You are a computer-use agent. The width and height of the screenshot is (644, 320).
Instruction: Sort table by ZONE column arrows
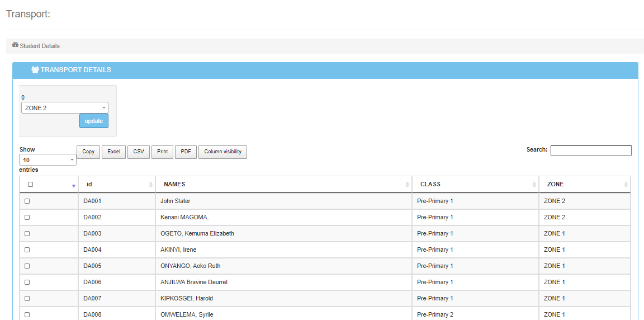626,185
